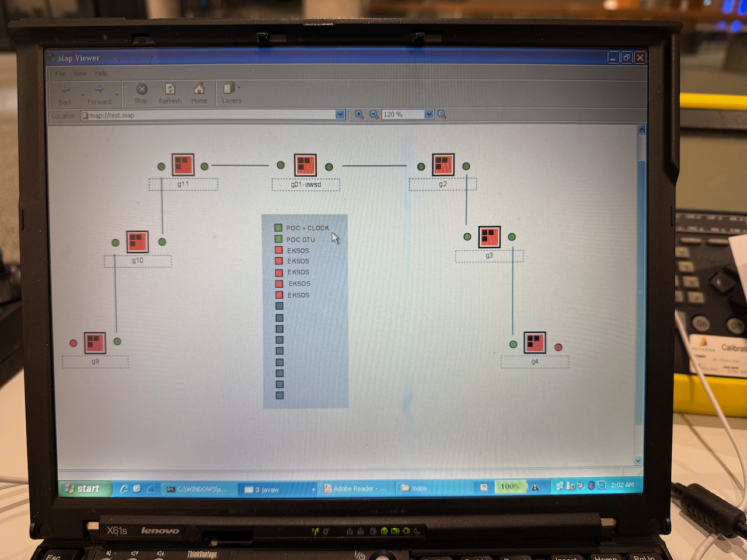Click the Stop icon in toolbar
747x560 pixels.
(x=141, y=89)
